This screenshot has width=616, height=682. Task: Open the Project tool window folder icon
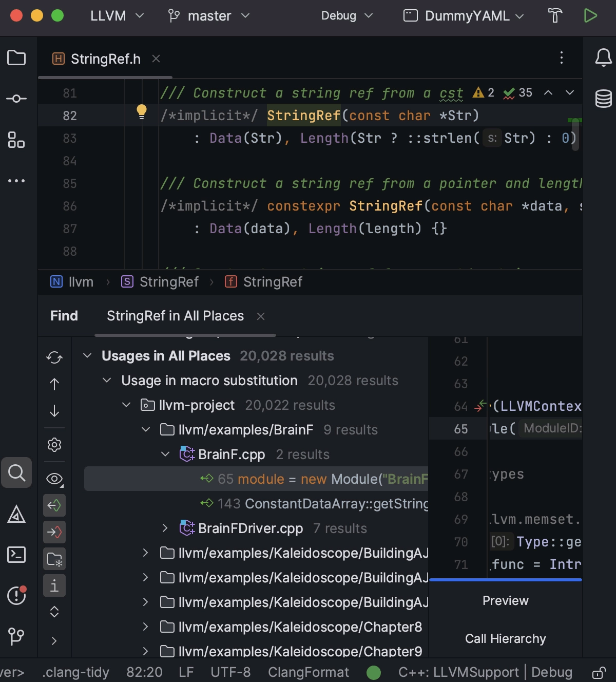point(16,58)
